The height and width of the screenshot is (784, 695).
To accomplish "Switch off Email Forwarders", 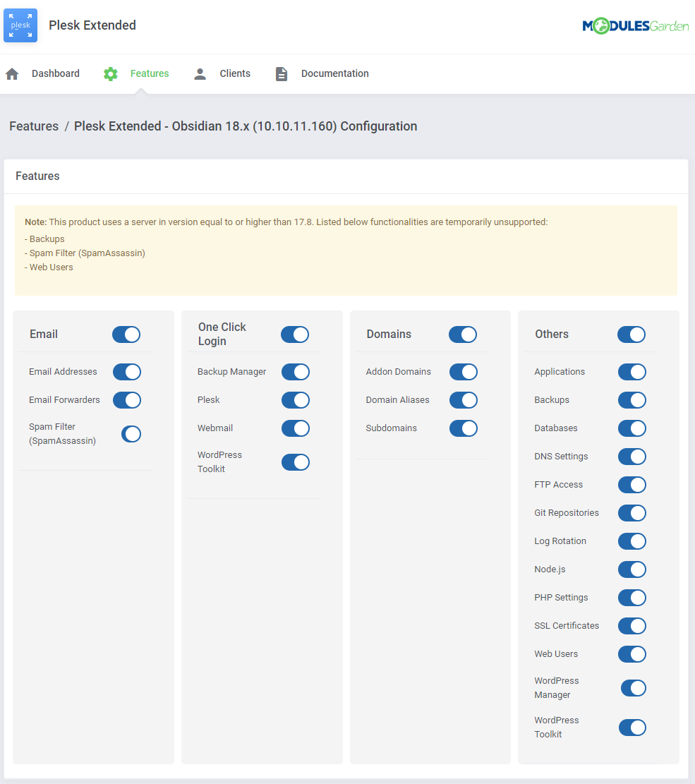I will (x=126, y=400).
